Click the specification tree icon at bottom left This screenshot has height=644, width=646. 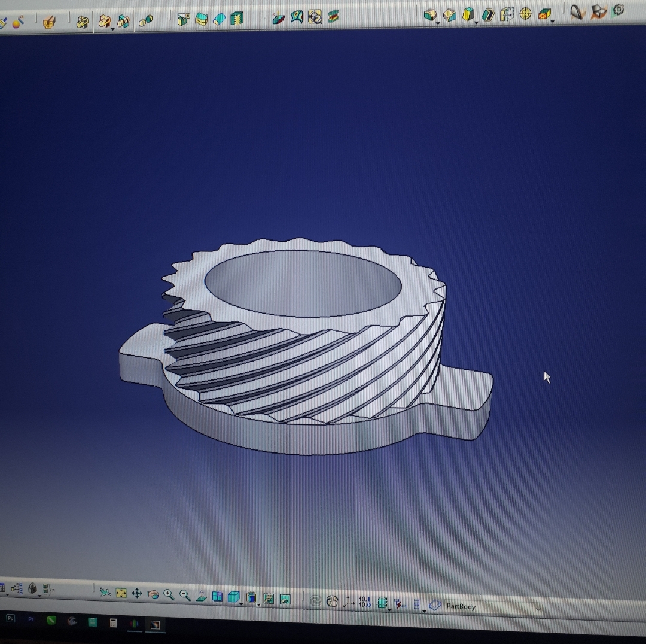pyautogui.click(x=17, y=588)
